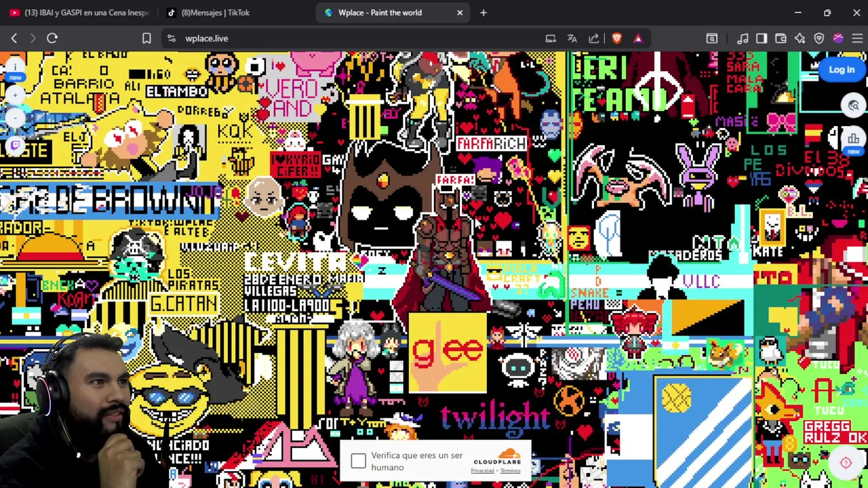This screenshot has height=488, width=868.
Task: Click the share page icon
Action: pos(594,39)
